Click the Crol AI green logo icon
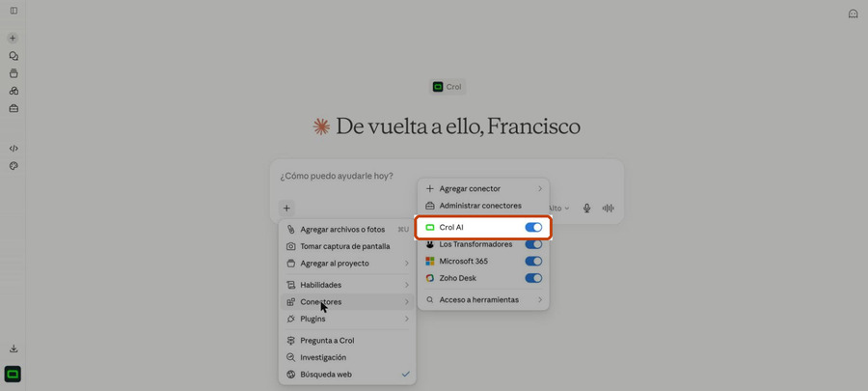 429,227
